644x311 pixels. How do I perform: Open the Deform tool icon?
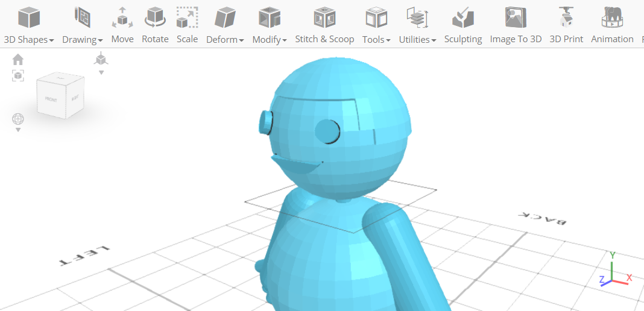tap(225, 17)
